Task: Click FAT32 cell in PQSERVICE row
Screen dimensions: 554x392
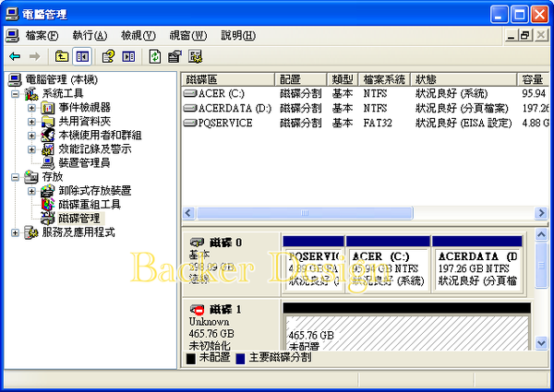Action: pyautogui.click(x=378, y=123)
